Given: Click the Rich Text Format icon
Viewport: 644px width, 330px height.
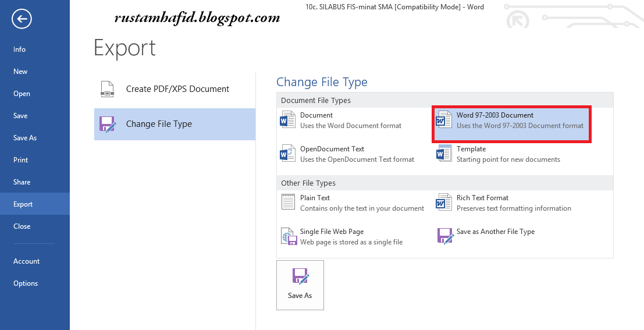Looking at the screenshot, I should click(444, 202).
